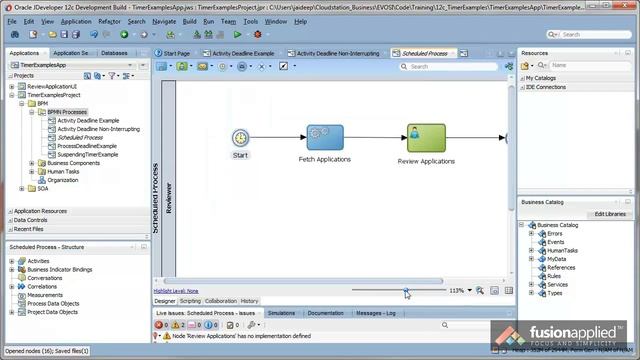Click the binoculars icon in main toolbar
The image size is (640, 360).
15,35
